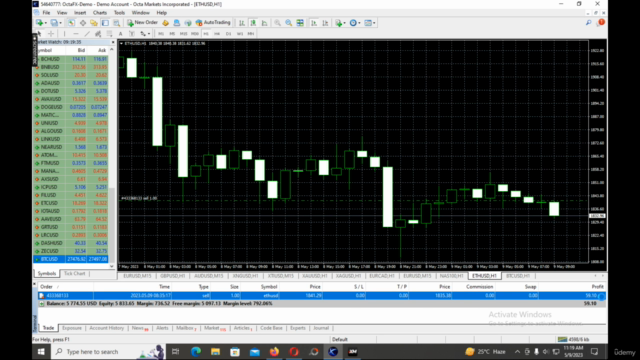Click the taskbar search box
This screenshot has width=640, height=360.
point(108,351)
